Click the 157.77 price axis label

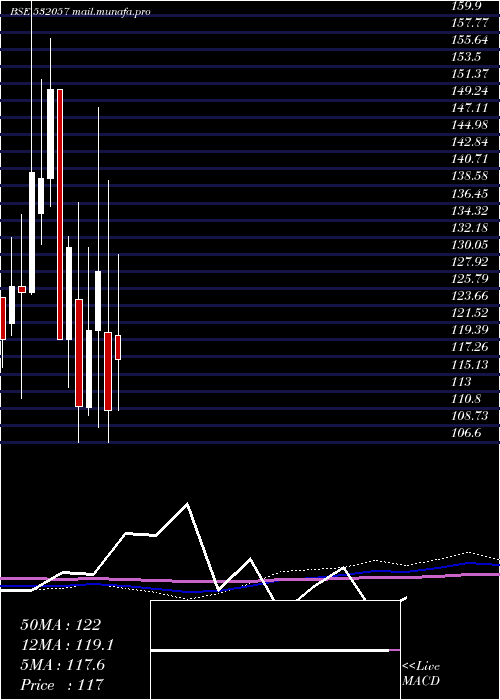coord(471,23)
